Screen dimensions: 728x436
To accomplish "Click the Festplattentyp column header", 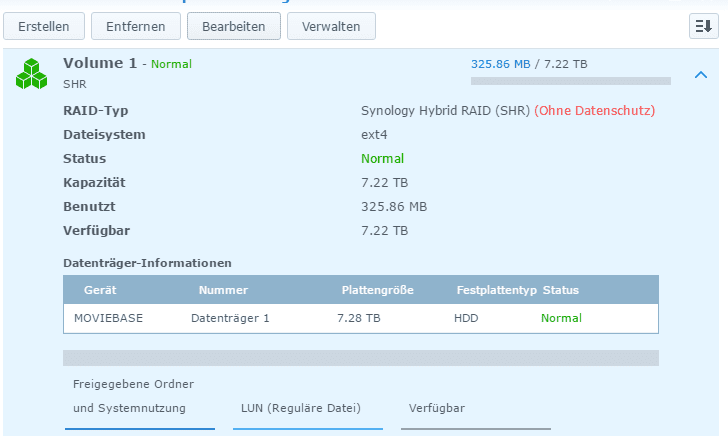I will coord(496,290).
